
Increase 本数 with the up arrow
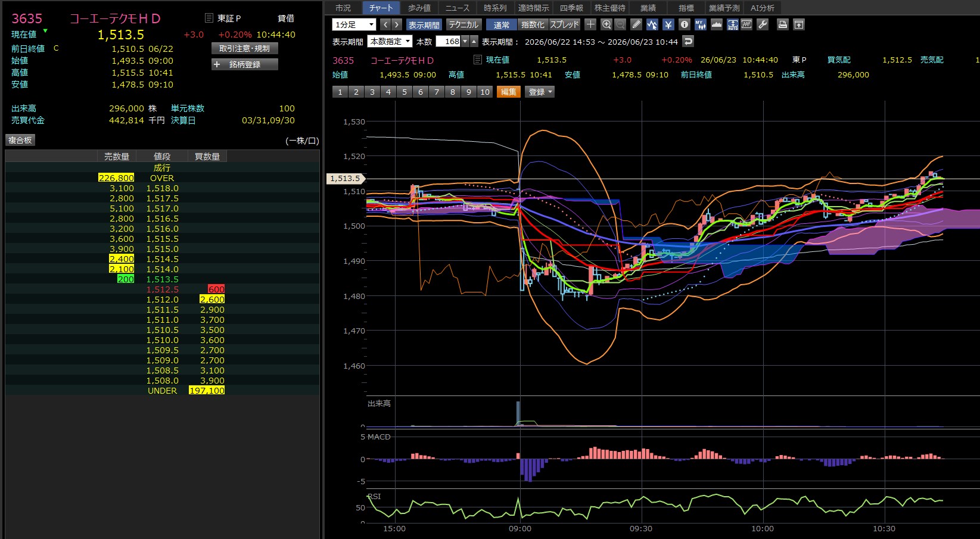(x=474, y=42)
